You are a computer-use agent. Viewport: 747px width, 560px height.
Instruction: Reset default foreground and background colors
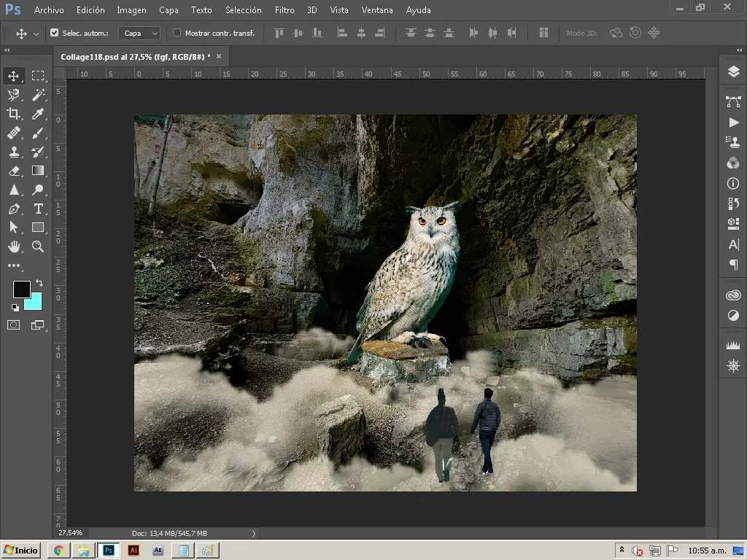pyautogui.click(x=15, y=307)
